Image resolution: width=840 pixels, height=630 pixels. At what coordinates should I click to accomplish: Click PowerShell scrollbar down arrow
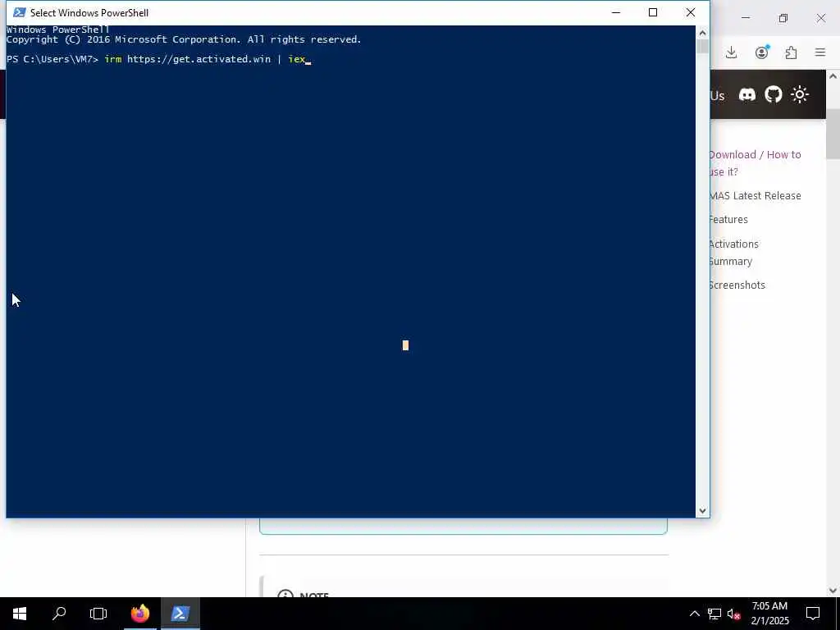(702, 511)
